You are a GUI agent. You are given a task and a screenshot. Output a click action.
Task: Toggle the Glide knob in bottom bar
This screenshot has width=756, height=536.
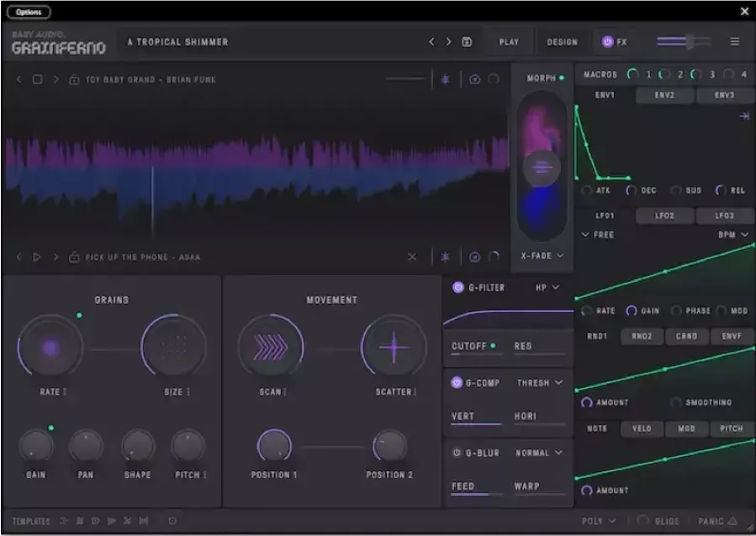click(642, 521)
